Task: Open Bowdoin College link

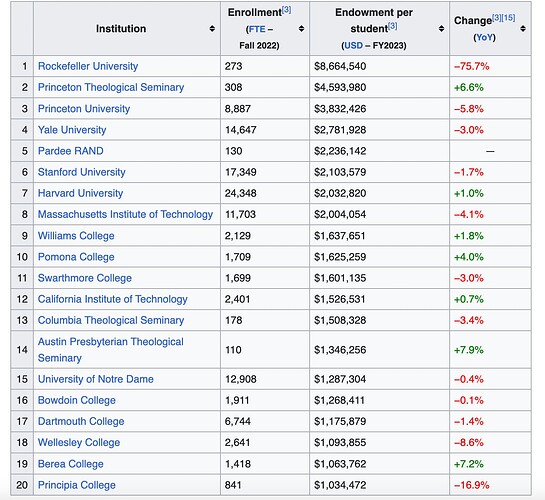Action: click(76, 400)
